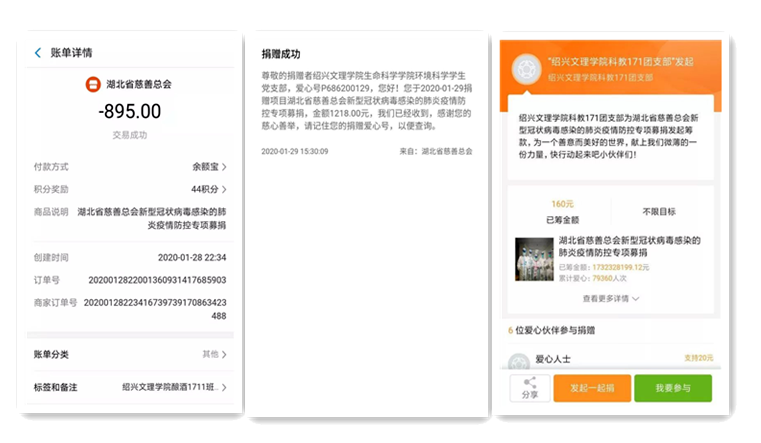Click the 捐赠成功 message title
Image resolution: width=761 pixels, height=443 pixels.
pos(281,54)
